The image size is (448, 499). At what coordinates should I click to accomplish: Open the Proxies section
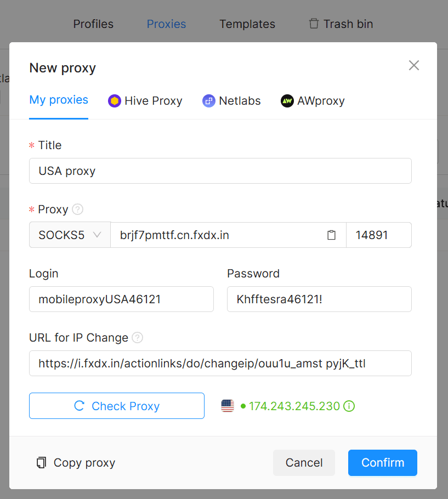tap(166, 24)
